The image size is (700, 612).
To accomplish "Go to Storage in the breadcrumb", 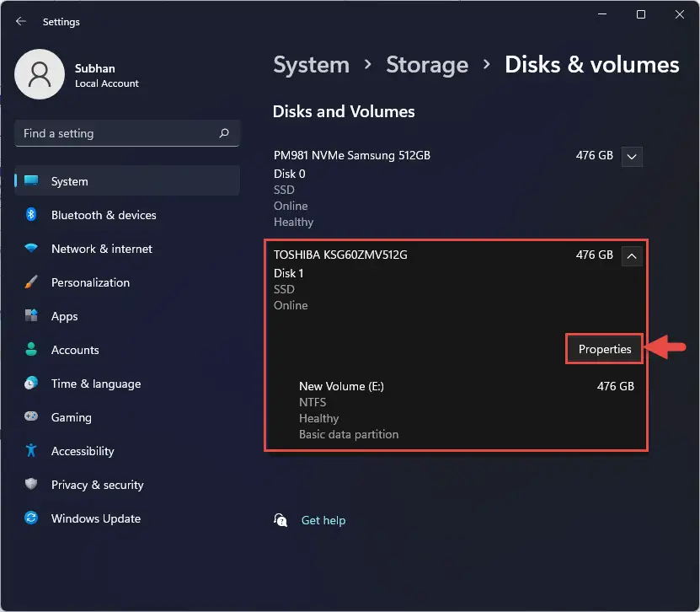I will click(427, 65).
